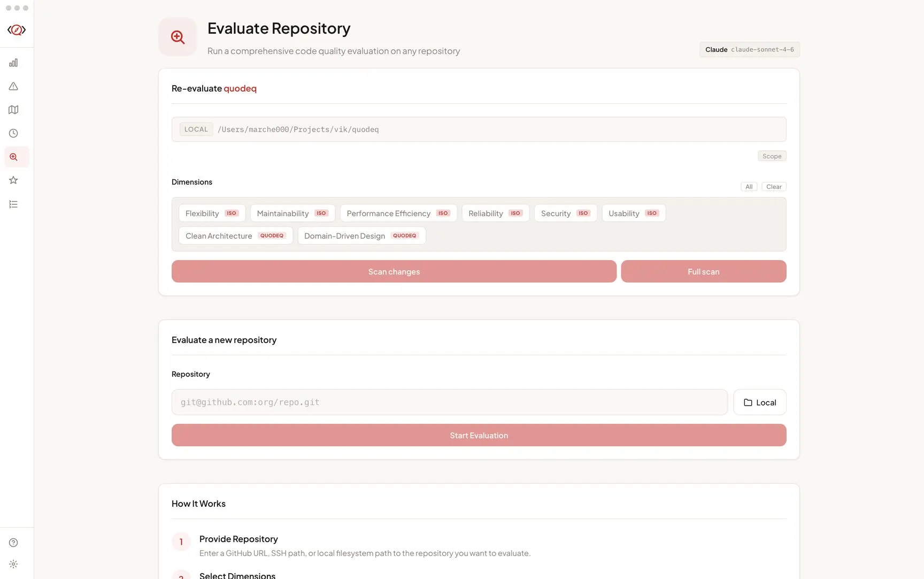This screenshot has height=579, width=924.
Task: Open the help question mark icon
Action: coord(13,543)
